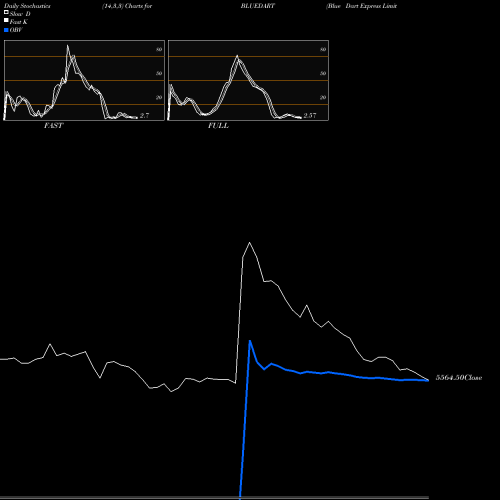Screen dimensions: 500x500
Task: Click the 80 level label in FAST chart
Action: [159, 49]
